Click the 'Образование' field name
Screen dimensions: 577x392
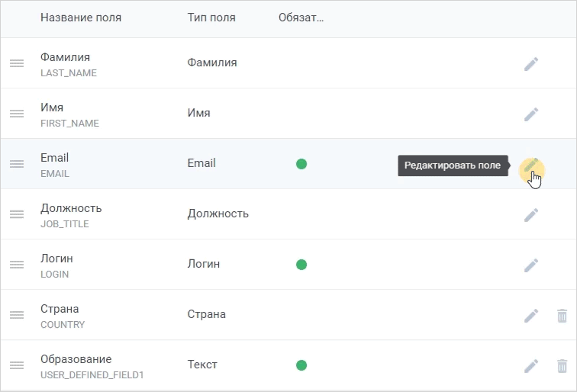[x=76, y=359]
